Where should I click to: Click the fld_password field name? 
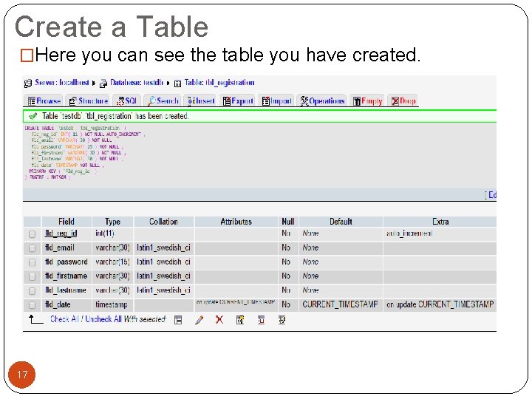[x=66, y=262]
